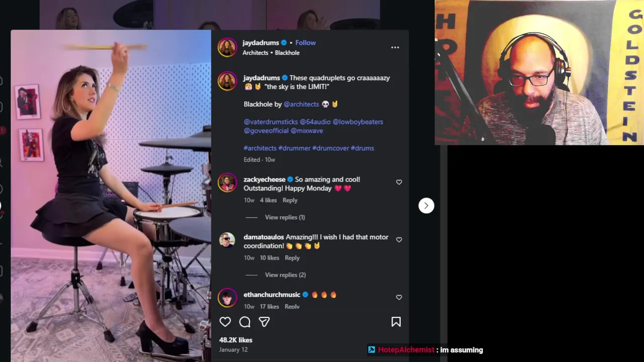This screenshot has width=644, height=362.
Task: Like damatoaulos's comment
Action: (399, 240)
